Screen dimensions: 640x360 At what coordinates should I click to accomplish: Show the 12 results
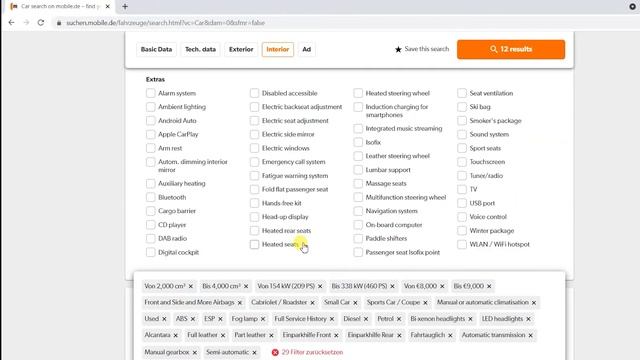click(511, 49)
